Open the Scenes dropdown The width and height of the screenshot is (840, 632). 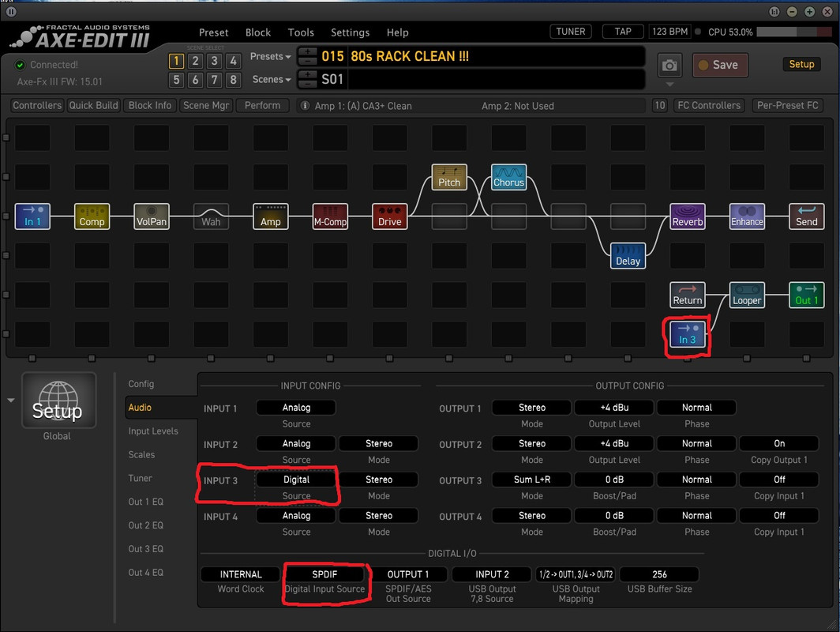click(272, 79)
